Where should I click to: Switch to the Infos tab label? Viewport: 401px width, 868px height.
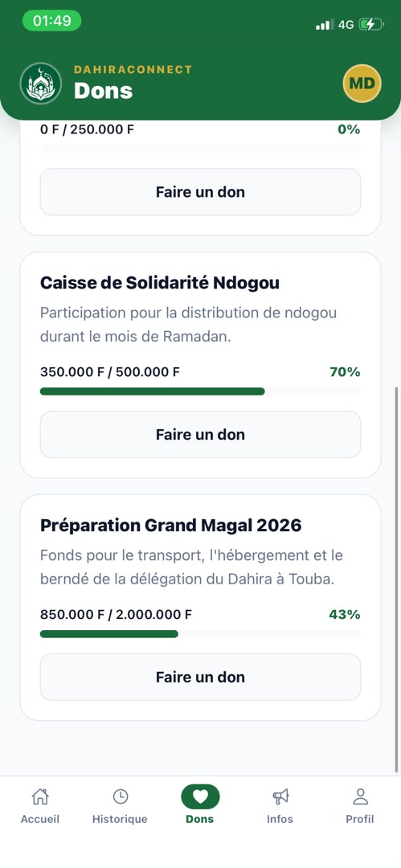pyautogui.click(x=280, y=819)
